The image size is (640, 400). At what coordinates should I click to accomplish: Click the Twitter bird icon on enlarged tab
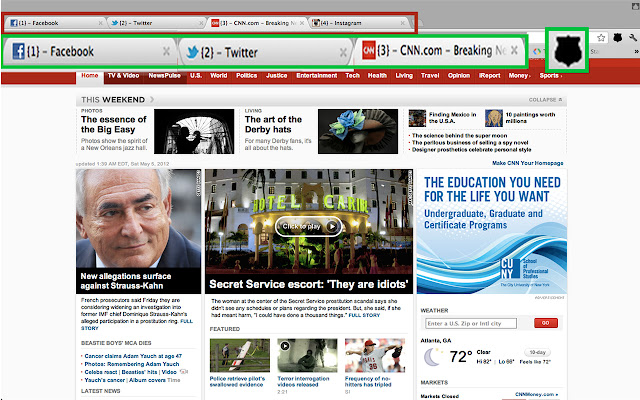pyautogui.click(x=189, y=52)
